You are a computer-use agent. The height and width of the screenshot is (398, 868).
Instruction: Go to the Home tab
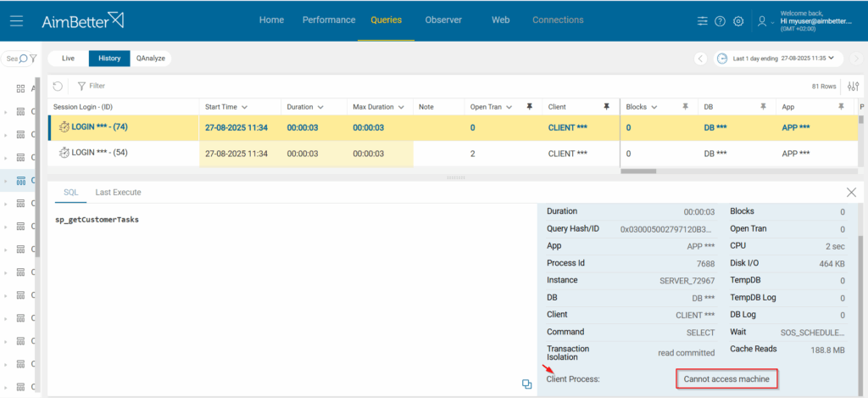pyautogui.click(x=271, y=20)
